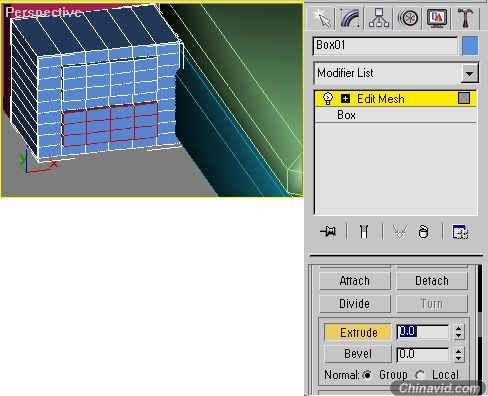Viewport: 488px width, 396px height.
Task: Open Configure Modifier Sets icon
Action: (x=460, y=231)
